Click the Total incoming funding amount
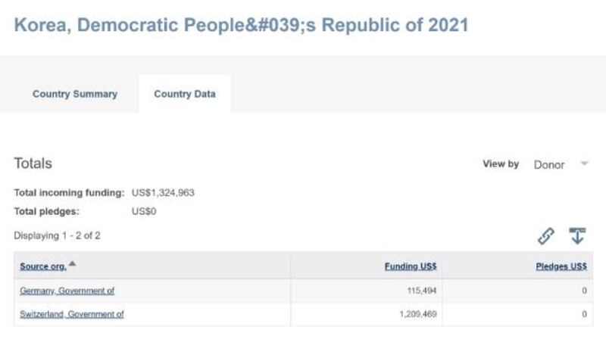 (163, 193)
